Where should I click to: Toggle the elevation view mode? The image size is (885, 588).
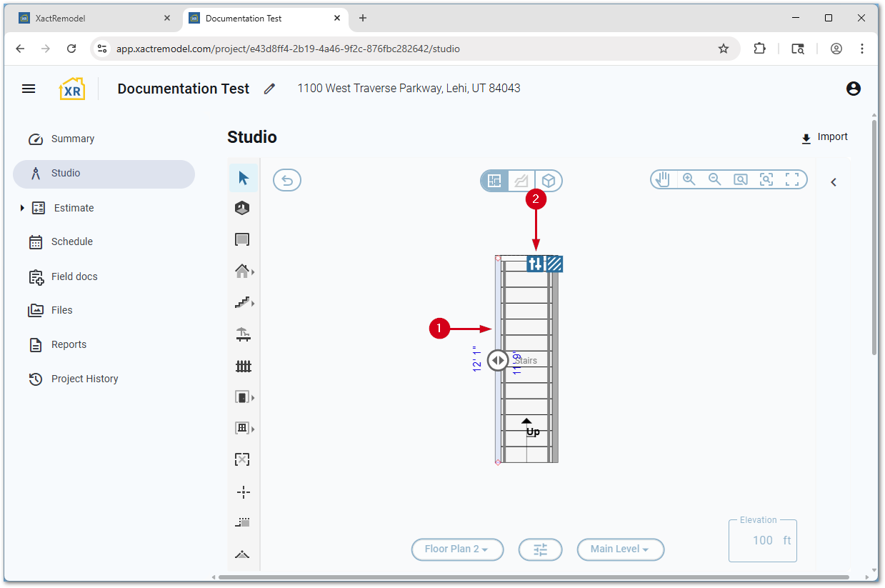521,181
